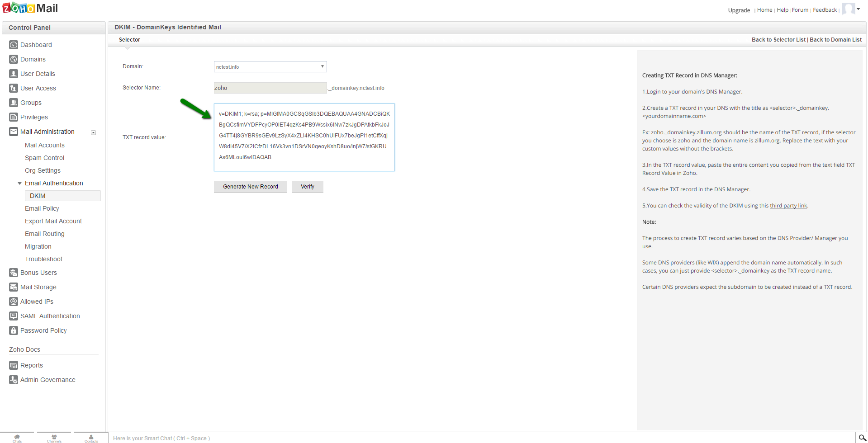Open the Channels icon in bottom bar
The height and width of the screenshot is (443, 868).
click(x=54, y=438)
